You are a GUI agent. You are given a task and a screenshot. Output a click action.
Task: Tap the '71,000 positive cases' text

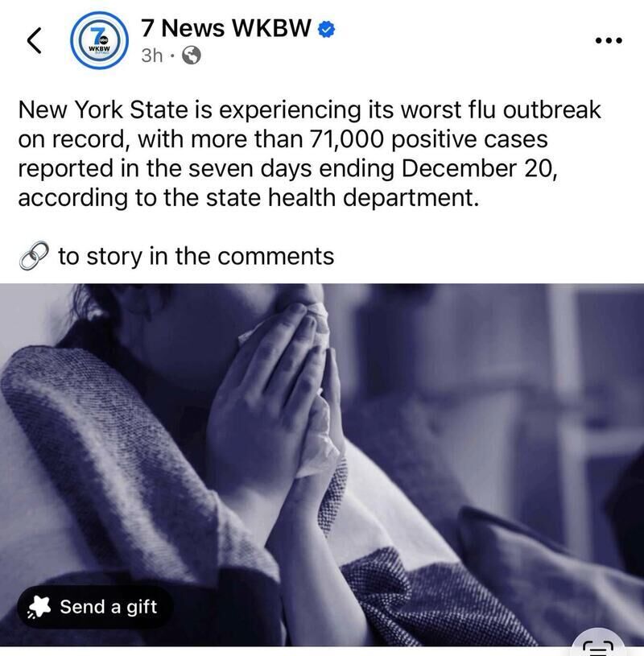click(428, 139)
